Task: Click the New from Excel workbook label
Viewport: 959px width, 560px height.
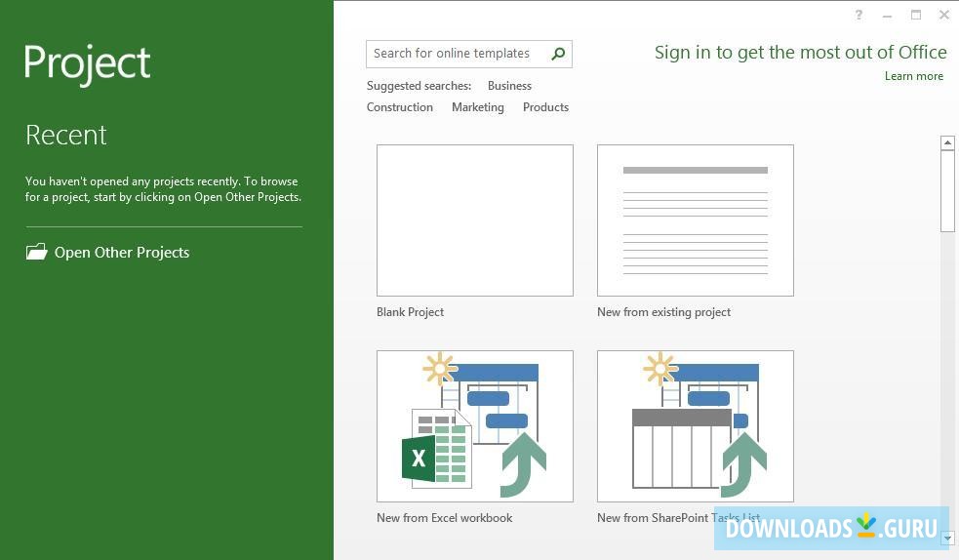Action: point(445,518)
